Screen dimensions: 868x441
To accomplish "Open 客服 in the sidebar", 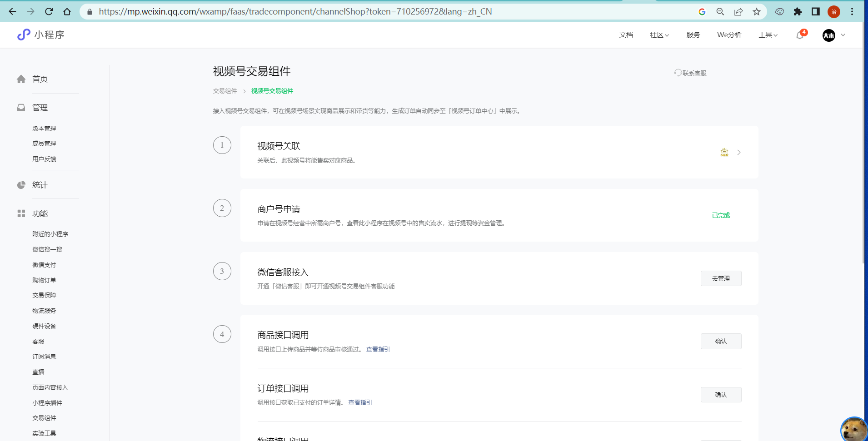I will pos(38,342).
